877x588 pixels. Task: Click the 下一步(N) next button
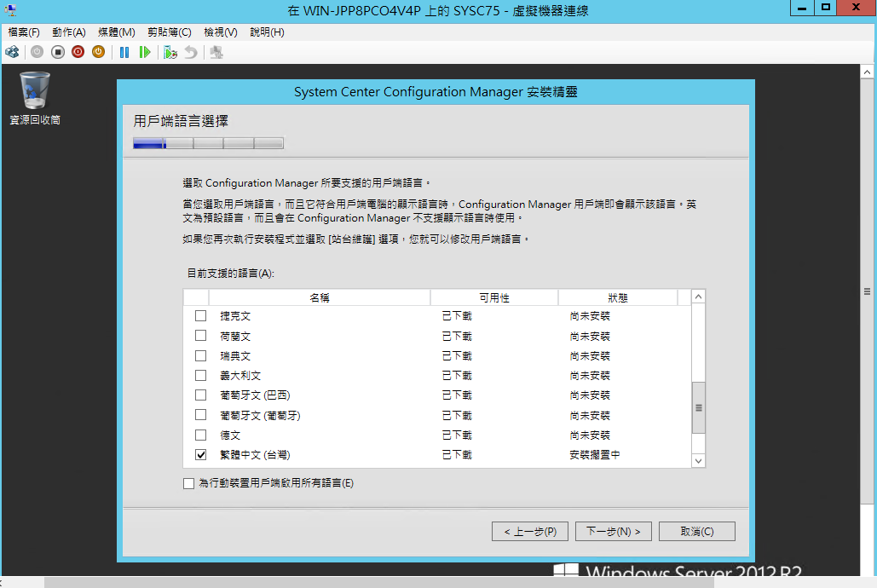coord(613,532)
